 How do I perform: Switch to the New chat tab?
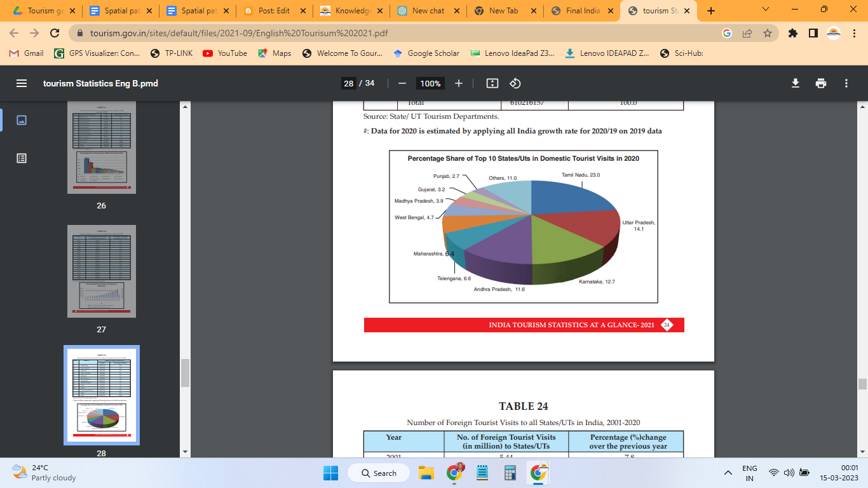pyautogui.click(x=428, y=11)
